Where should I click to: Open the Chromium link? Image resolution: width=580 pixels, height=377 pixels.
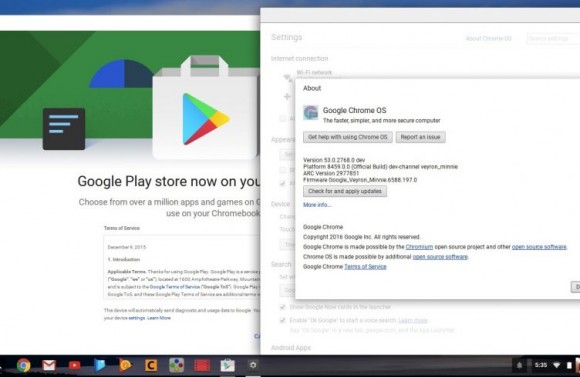(419, 247)
